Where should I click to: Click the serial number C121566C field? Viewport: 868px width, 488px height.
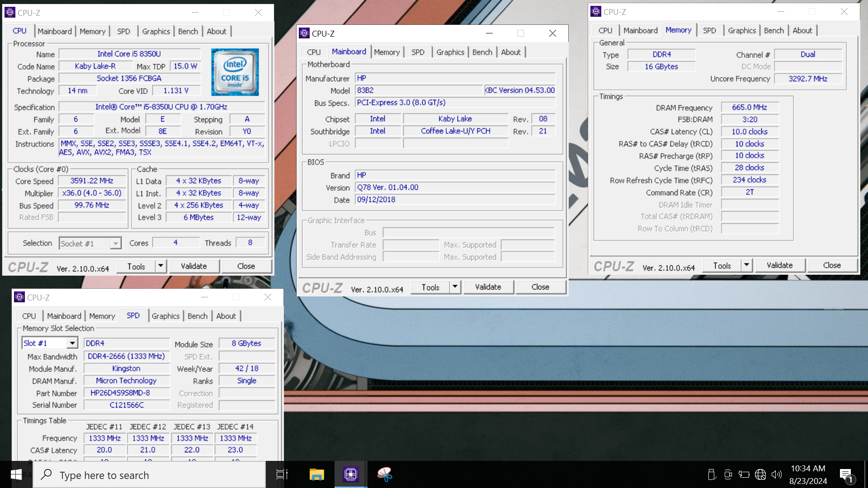(x=127, y=405)
